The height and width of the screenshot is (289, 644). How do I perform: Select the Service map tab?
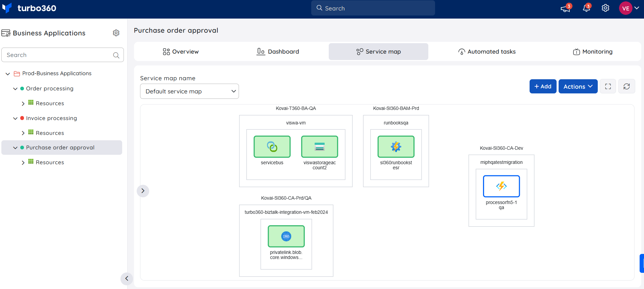coord(378,52)
